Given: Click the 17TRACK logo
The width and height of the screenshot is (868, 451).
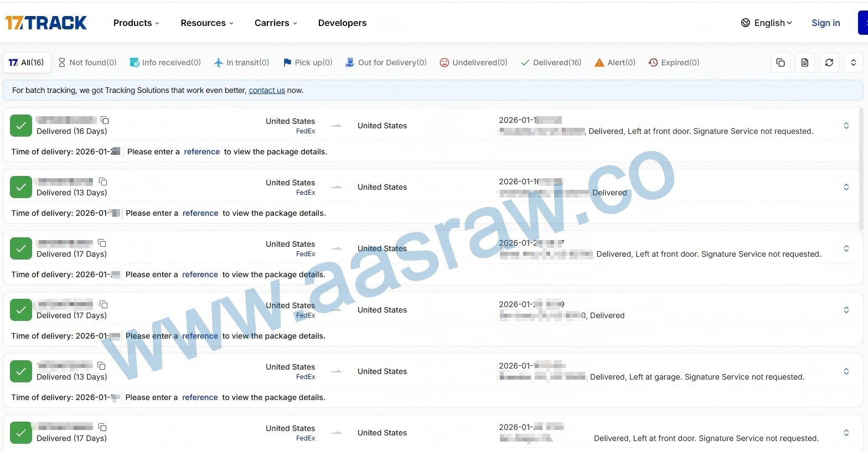Looking at the screenshot, I should click(46, 23).
